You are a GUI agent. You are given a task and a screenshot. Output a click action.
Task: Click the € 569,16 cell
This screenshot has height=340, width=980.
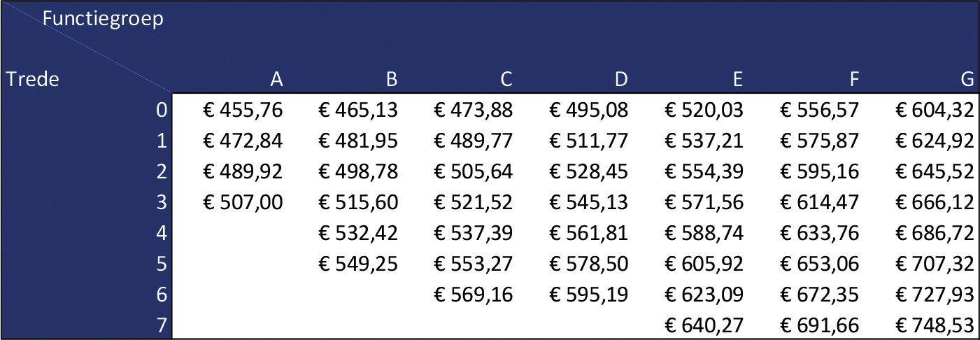coord(474,295)
